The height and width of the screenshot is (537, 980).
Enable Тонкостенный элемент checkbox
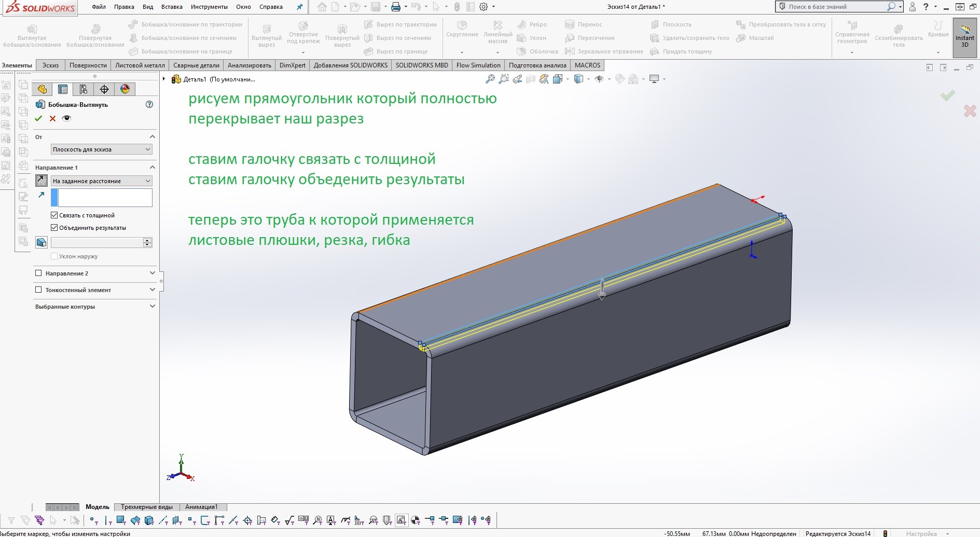tap(38, 290)
